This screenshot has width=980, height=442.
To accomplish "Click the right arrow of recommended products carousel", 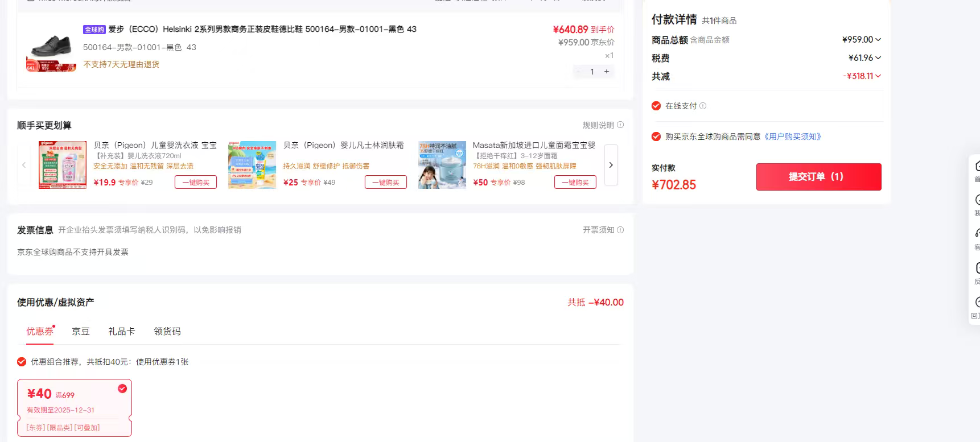I will [x=611, y=165].
